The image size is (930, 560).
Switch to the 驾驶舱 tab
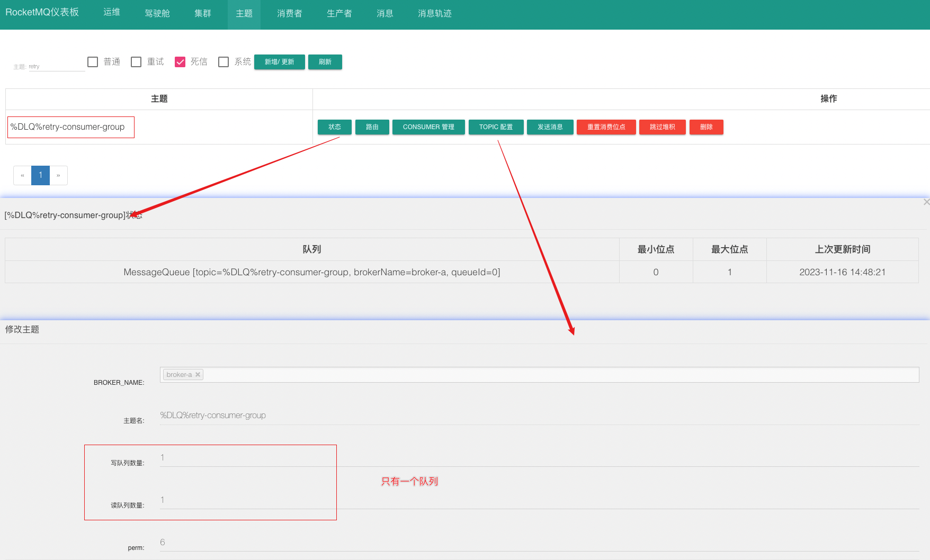157,13
